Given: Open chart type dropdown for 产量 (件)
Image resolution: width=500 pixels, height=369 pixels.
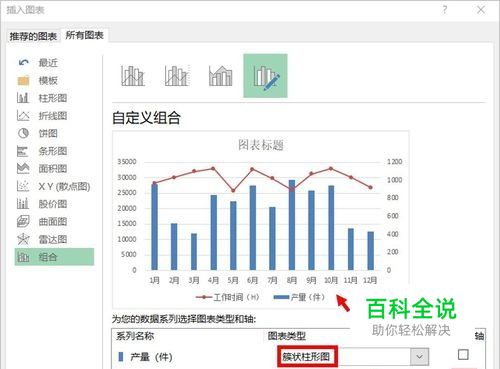Looking at the screenshot, I should (x=419, y=357).
